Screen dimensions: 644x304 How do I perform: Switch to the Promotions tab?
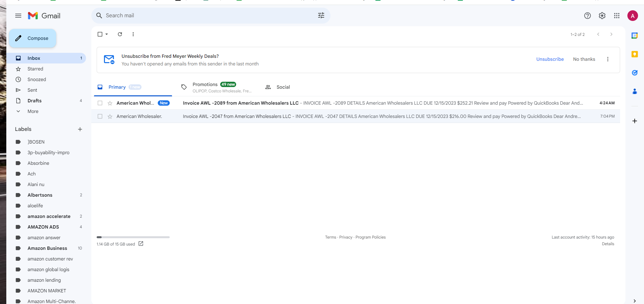tap(217, 87)
